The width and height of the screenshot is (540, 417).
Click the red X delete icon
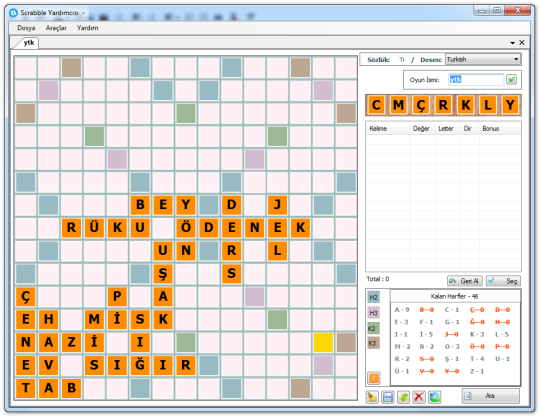pos(419,397)
